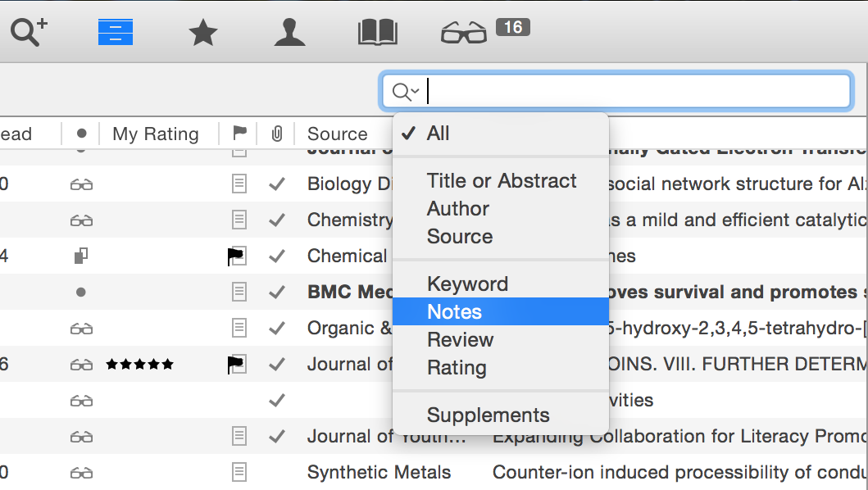Choose Supplements search scope

501,415
